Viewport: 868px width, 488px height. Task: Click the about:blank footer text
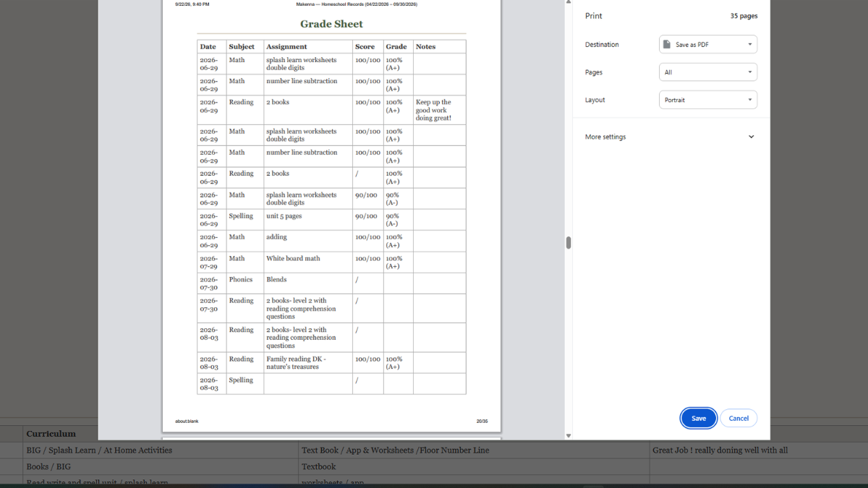[187, 421]
